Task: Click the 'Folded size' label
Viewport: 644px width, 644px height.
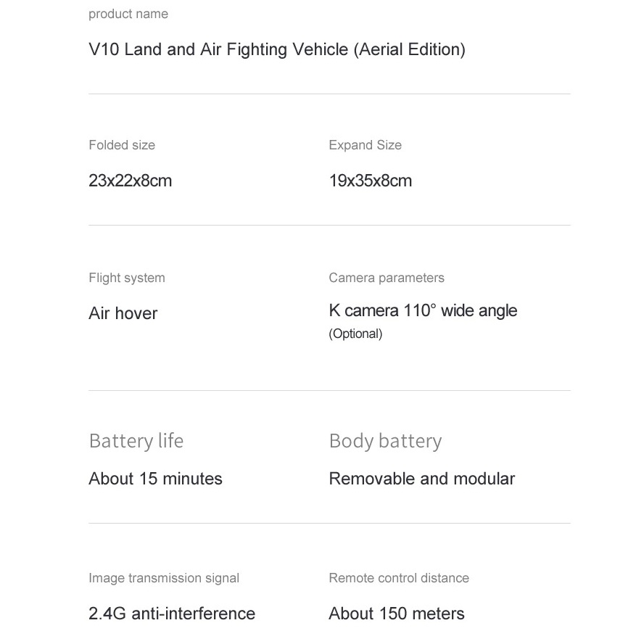Action: [x=122, y=145]
